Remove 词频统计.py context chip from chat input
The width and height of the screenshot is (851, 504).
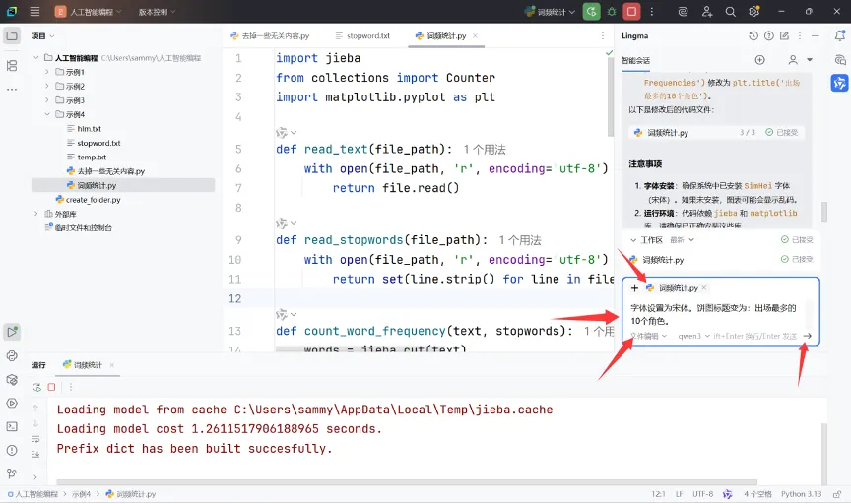(704, 288)
